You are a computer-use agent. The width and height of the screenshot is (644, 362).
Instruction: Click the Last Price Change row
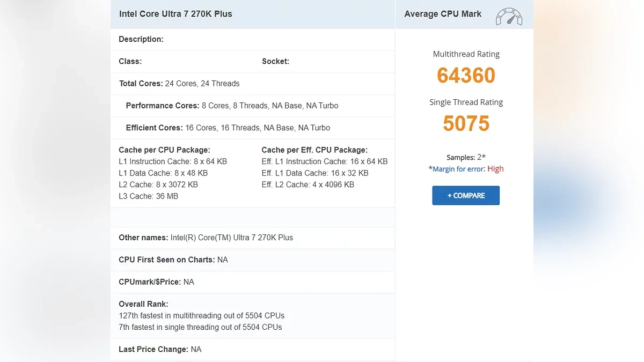tap(159, 349)
